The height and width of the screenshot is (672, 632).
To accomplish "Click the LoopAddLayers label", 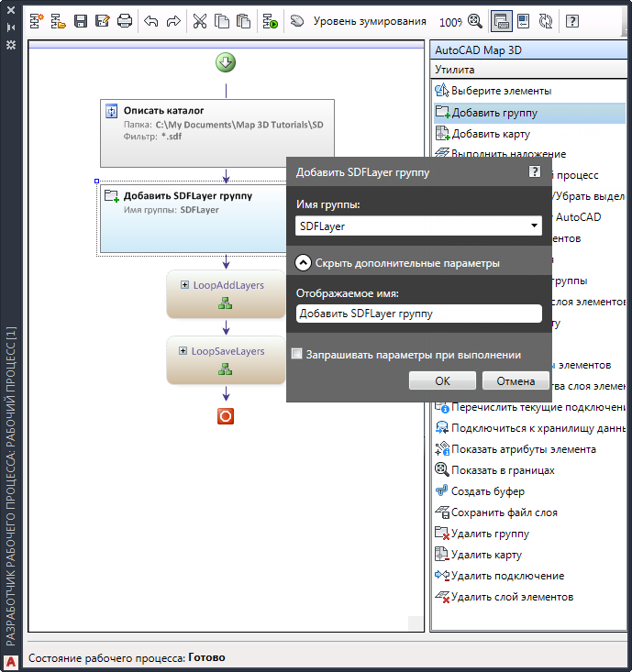I will 228,285.
